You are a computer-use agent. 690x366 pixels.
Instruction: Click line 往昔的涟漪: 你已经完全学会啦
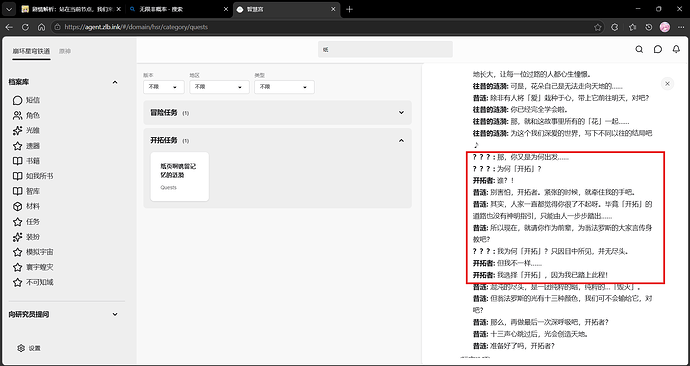tap(520, 110)
